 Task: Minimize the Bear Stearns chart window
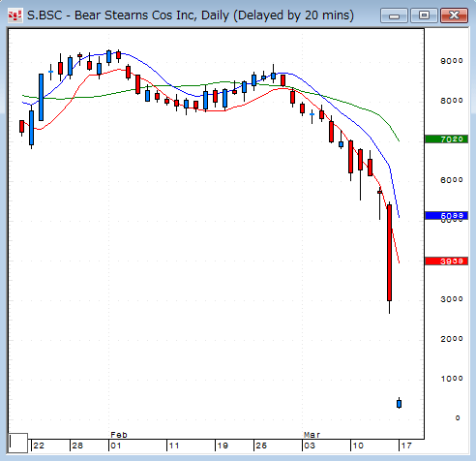point(394,15)
